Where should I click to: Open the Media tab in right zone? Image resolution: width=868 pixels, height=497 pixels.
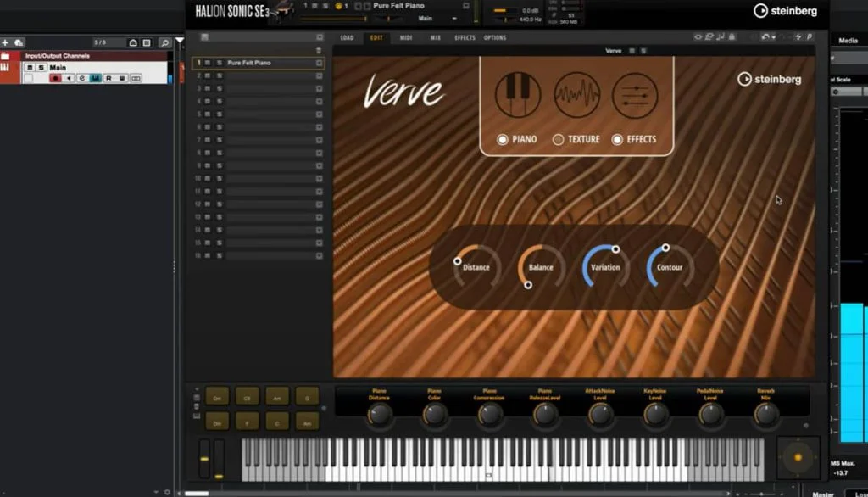[848, 41]
